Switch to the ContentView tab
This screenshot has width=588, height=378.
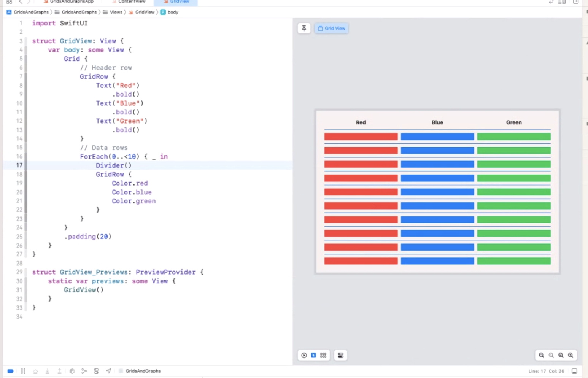(129, 2)
